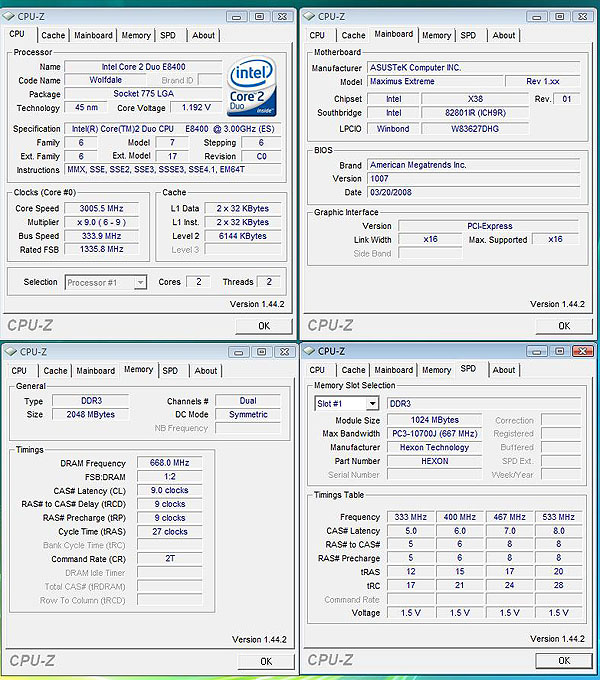Screen dimensions: 600x680
Task: Click the Core Voltage value '1.192 V'
Action: pos(196,108)
